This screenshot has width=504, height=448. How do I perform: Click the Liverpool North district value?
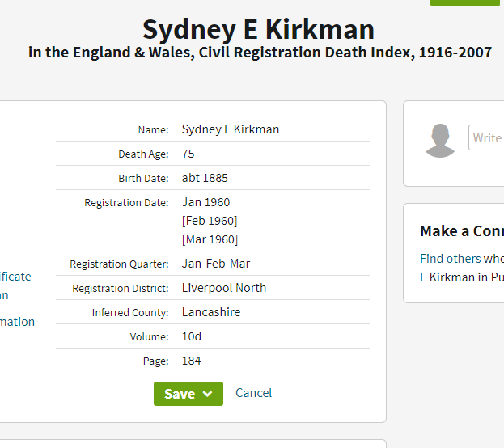[224, 288]
